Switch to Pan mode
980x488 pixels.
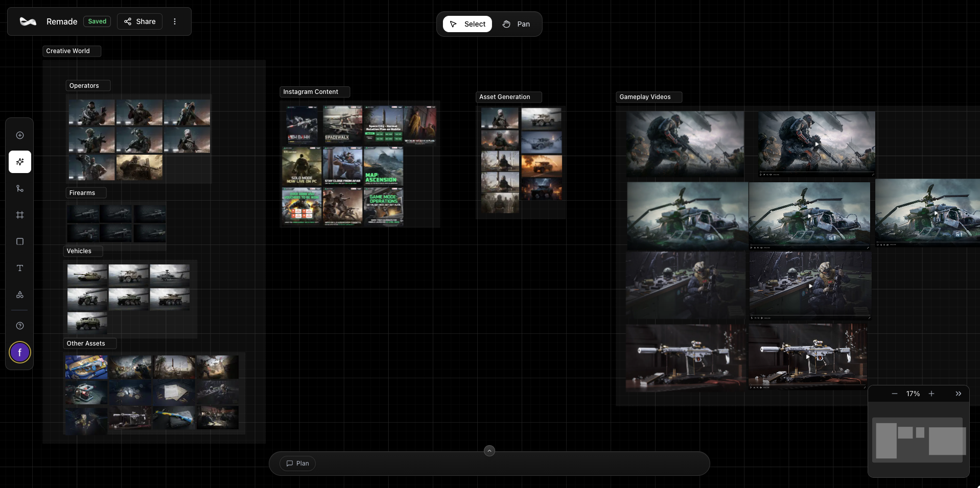tap(516, 24)
